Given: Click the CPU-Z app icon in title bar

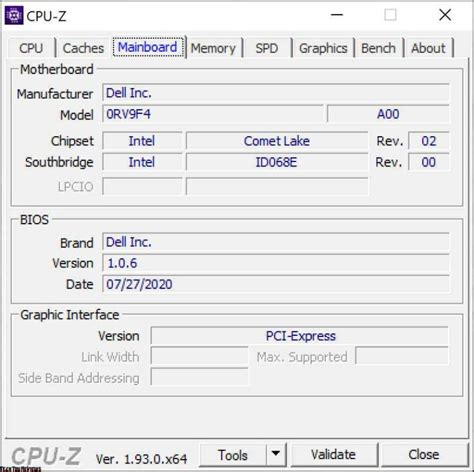Looking at the screenshot, I should click(x=14, y=15).
